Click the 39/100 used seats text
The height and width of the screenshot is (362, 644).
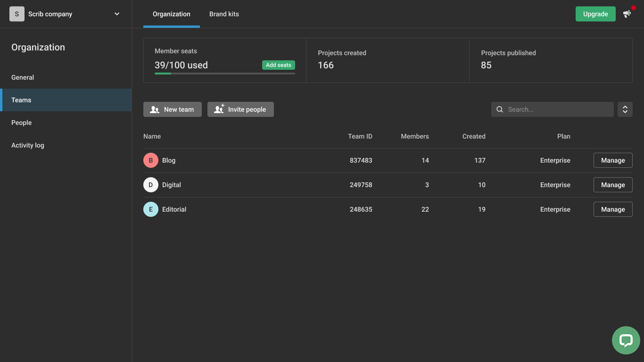click(x=181, y=65)
